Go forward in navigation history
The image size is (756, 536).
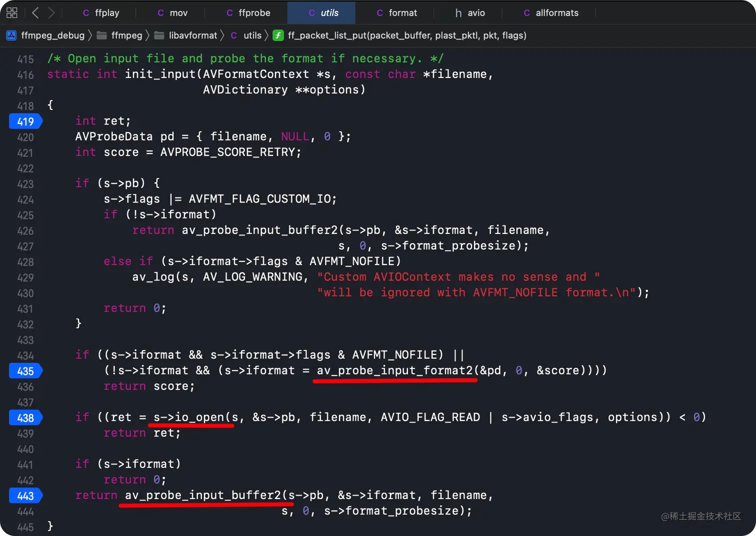[51, 12]
